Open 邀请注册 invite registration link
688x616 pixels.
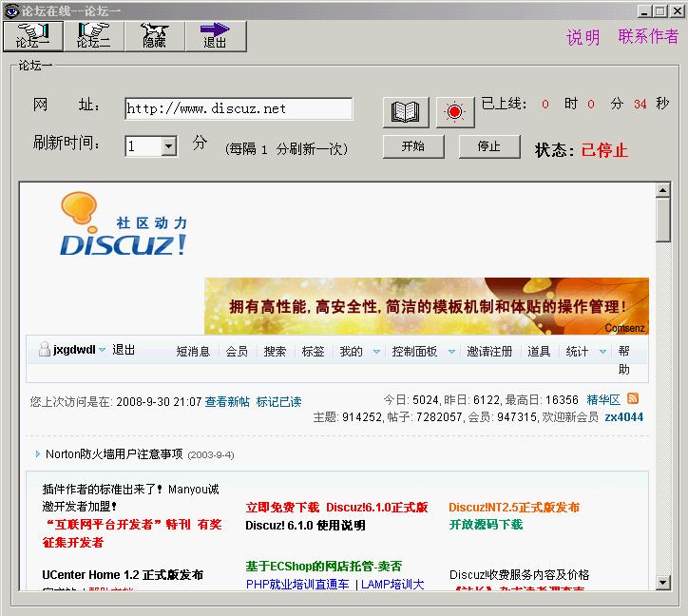[x=489, y=351]
